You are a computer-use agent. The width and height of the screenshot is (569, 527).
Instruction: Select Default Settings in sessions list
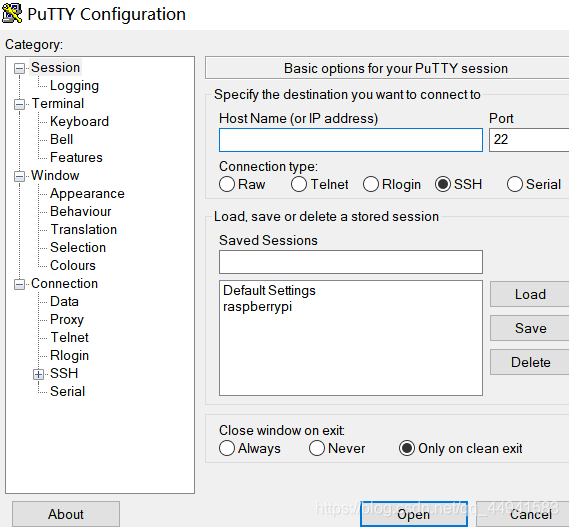tap(269, 290)
